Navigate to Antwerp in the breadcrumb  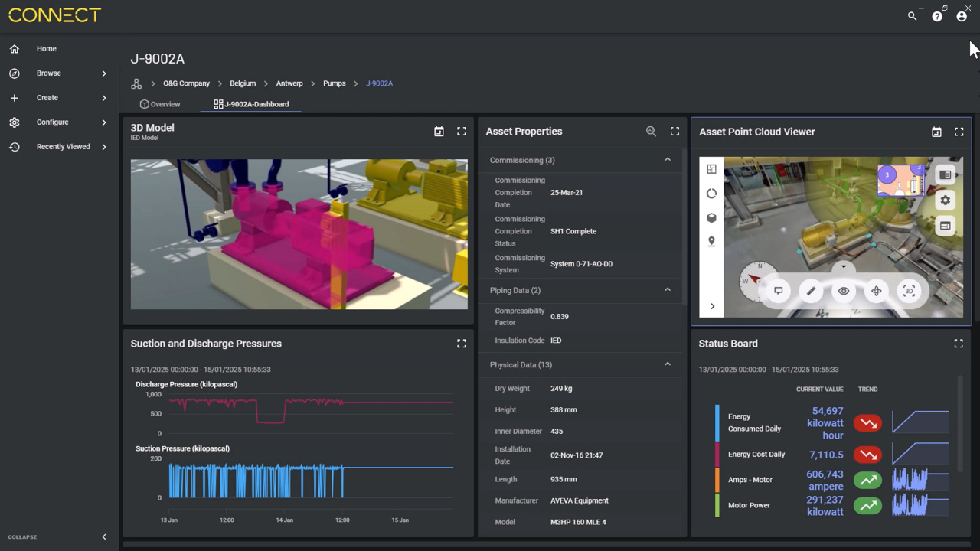tap(289, 83)
